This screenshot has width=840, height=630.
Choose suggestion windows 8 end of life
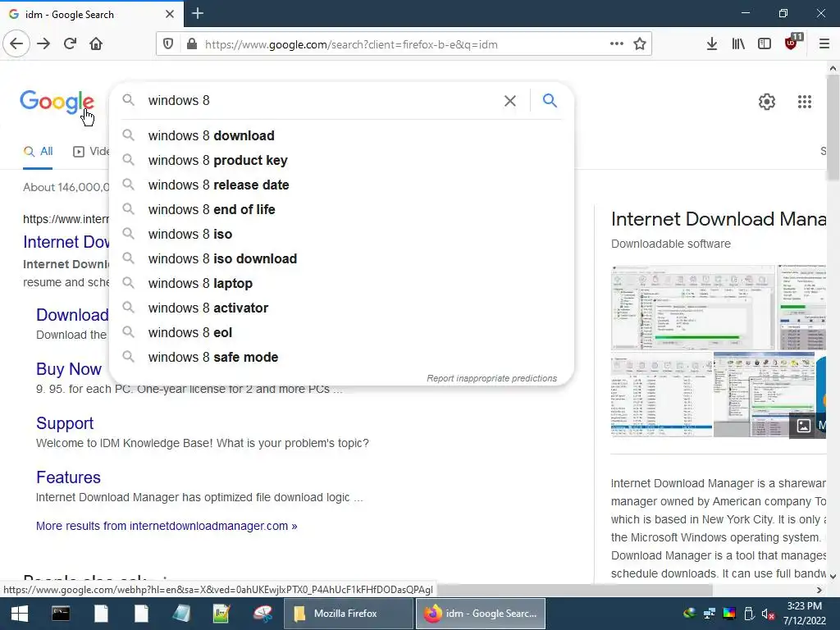click(x=342, y=209)
